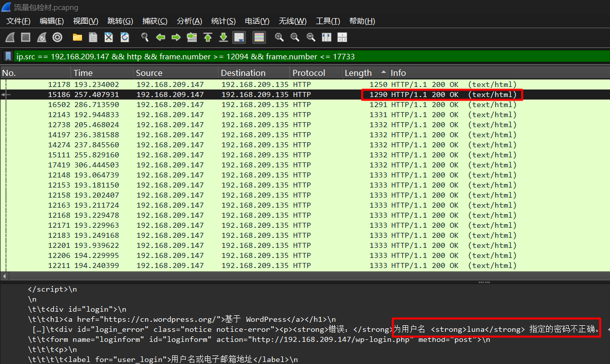The width and height of the screenshot is (610, 364).
Task: Select packet number 12738
Action: (305, 125)
